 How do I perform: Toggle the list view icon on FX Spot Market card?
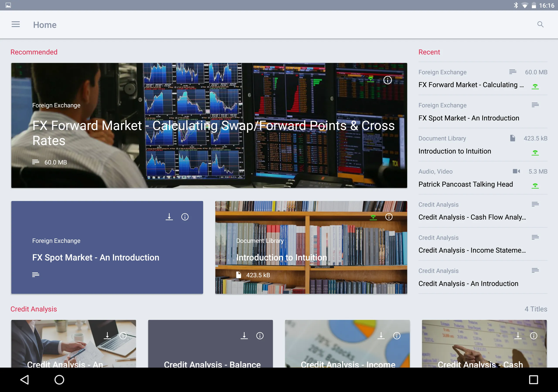pos(36,274)
